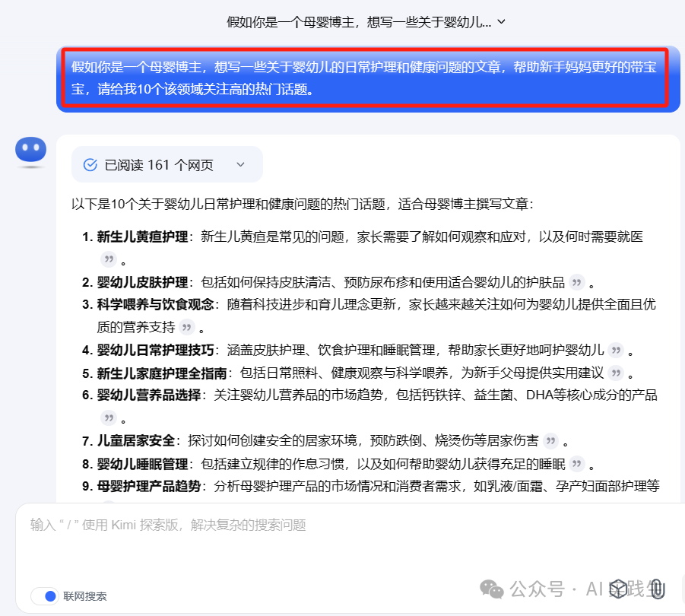Expand the chevron next to the conversation title
This screenshot has width=685, height=616.
(x=499, y=22)
